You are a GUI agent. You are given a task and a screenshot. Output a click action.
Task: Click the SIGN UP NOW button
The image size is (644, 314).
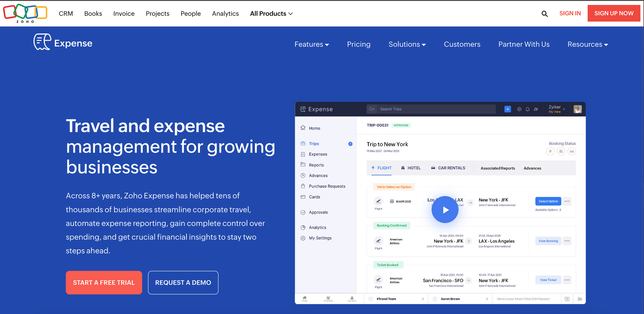[614, 13]
